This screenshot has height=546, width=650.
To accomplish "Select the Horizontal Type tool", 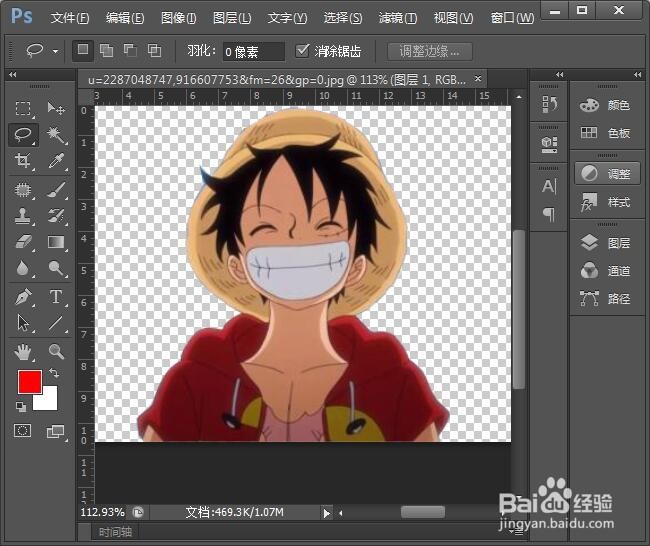I will pos(56,297).
